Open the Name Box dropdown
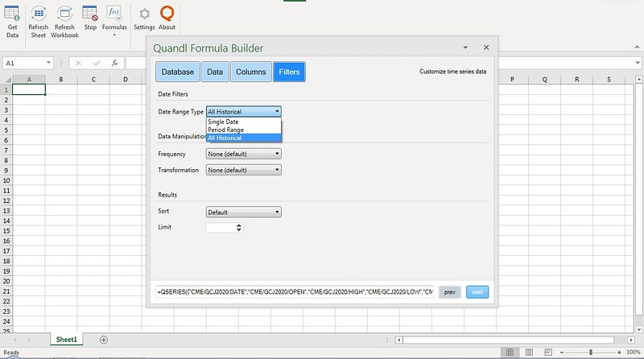This screenshot has height=359, width=644. coord(48,63)
